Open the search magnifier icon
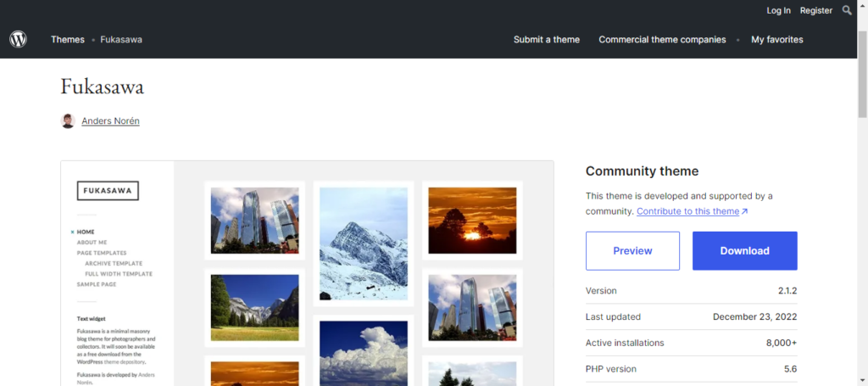Screen dimensions: 868x386 click(847, 10)
